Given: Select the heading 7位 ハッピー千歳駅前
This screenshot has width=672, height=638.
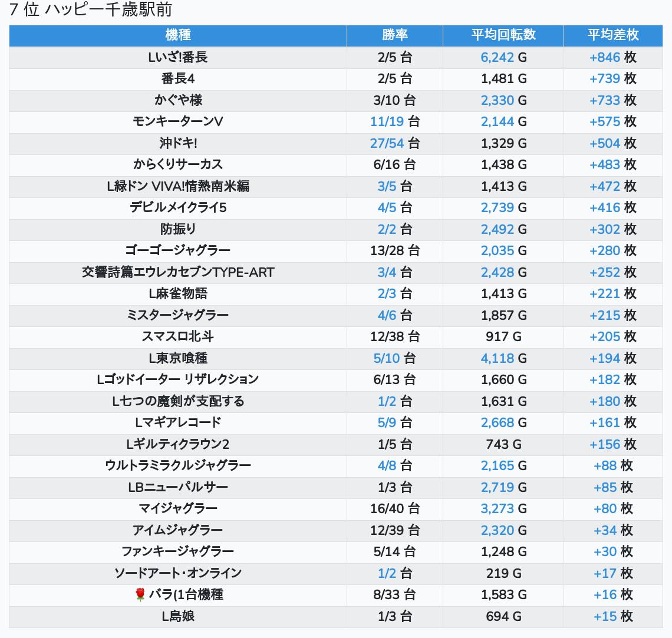Looking at the screenshot, I should (x=90, y=9).
